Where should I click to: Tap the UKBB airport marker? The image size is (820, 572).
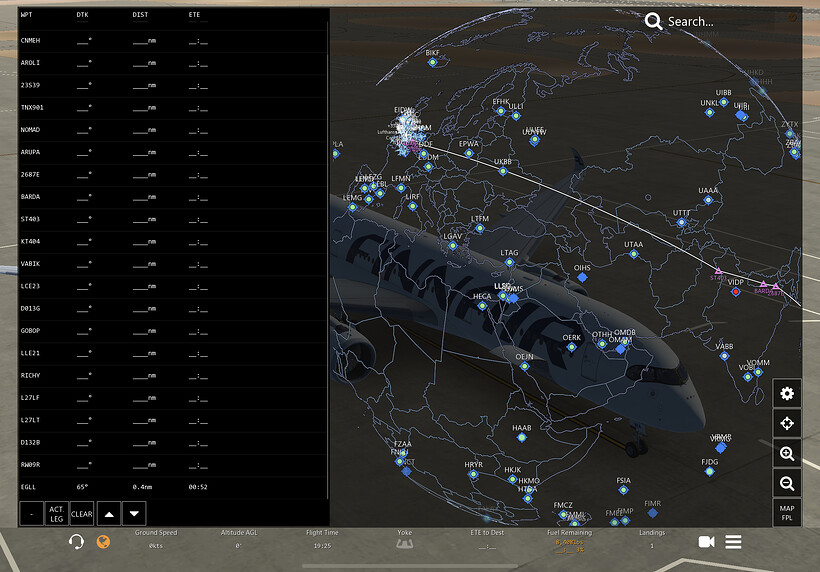(503, 171)
